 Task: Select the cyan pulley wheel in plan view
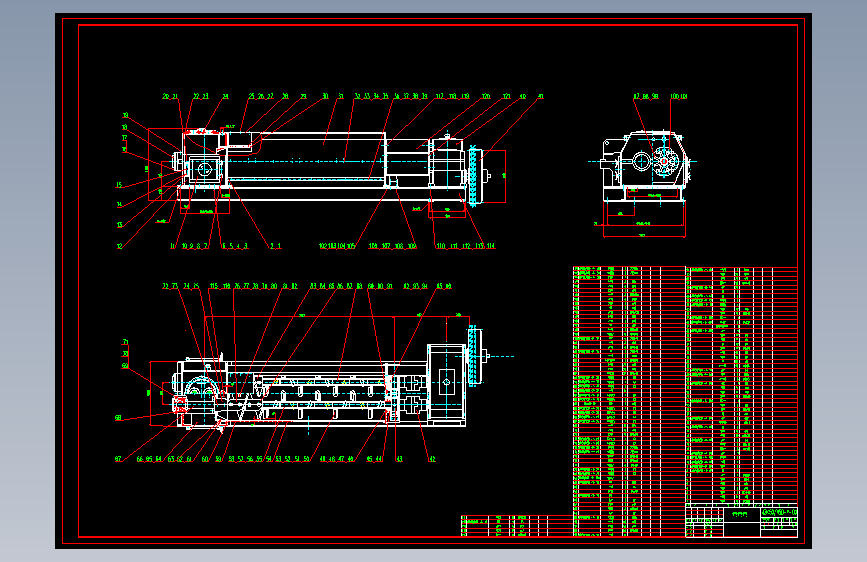pos(473,356)
